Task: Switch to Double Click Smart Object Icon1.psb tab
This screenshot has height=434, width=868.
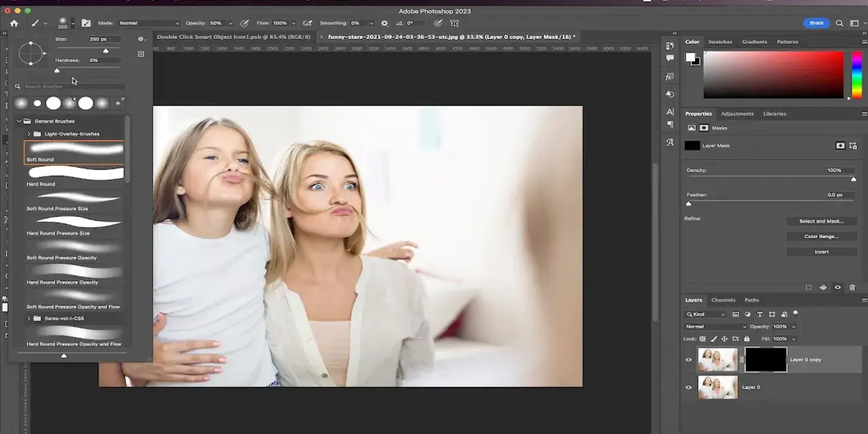Action: click(x=233, y=37)
